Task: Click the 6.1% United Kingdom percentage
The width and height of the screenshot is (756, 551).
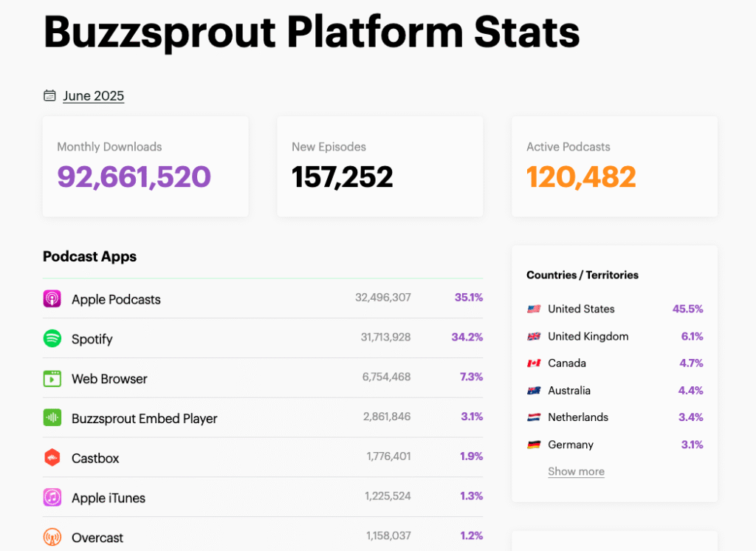Action: (x=693, y=336)
